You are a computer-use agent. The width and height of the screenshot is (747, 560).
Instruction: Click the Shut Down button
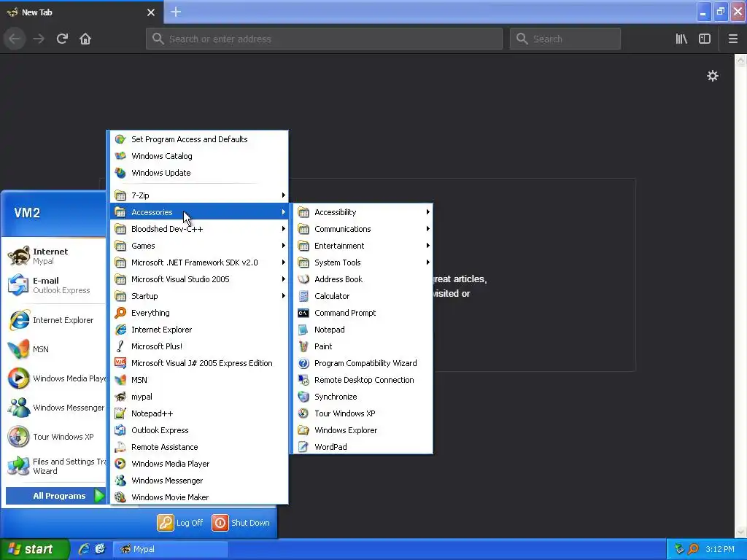click(241, 522)
